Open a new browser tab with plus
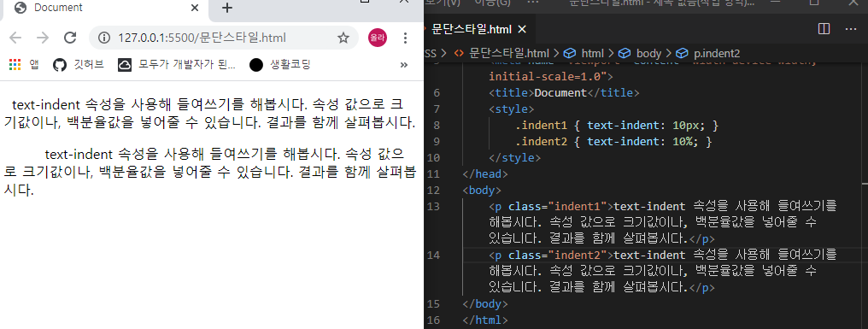 pos(227,8)
